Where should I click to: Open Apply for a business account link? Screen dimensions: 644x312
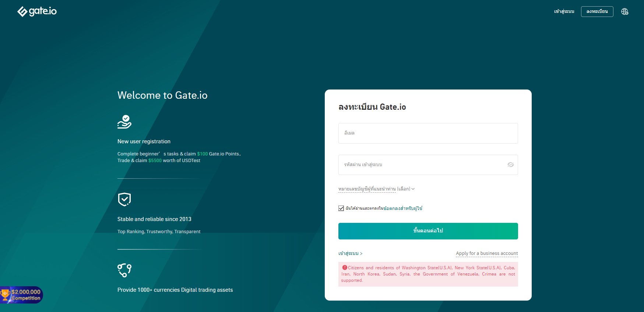(x=487, y=253)
